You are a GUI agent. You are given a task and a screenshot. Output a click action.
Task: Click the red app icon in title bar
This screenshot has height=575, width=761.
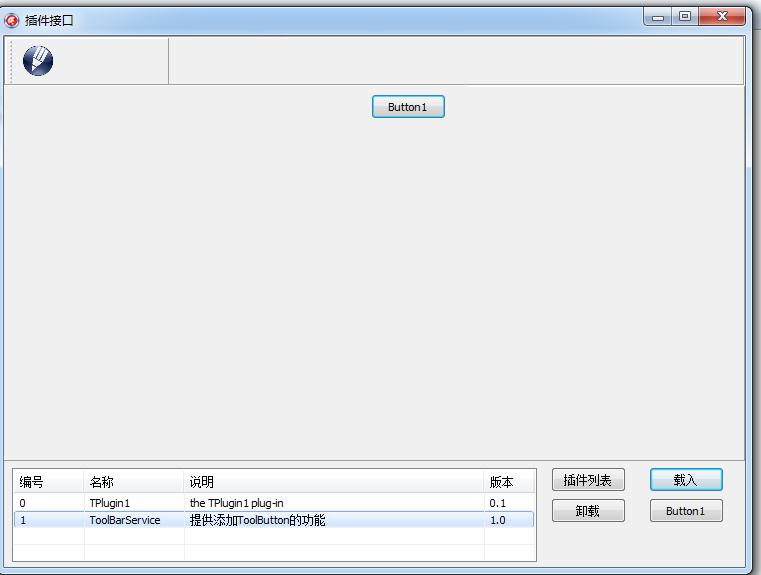11,20
